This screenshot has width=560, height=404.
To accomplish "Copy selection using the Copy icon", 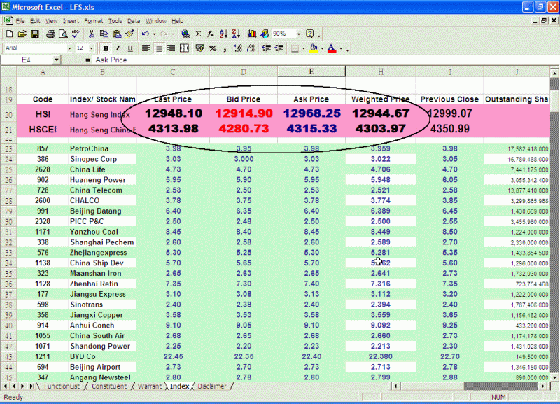I will [x=104, y=34].
